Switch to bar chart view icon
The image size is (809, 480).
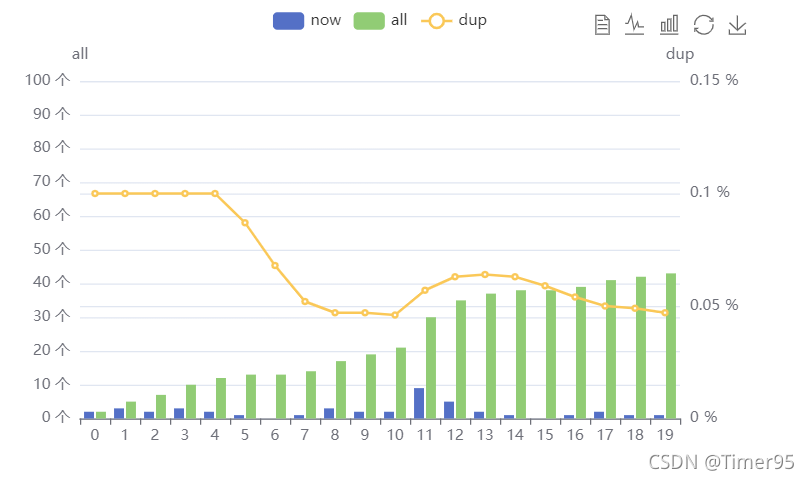[x=669, y=25]
